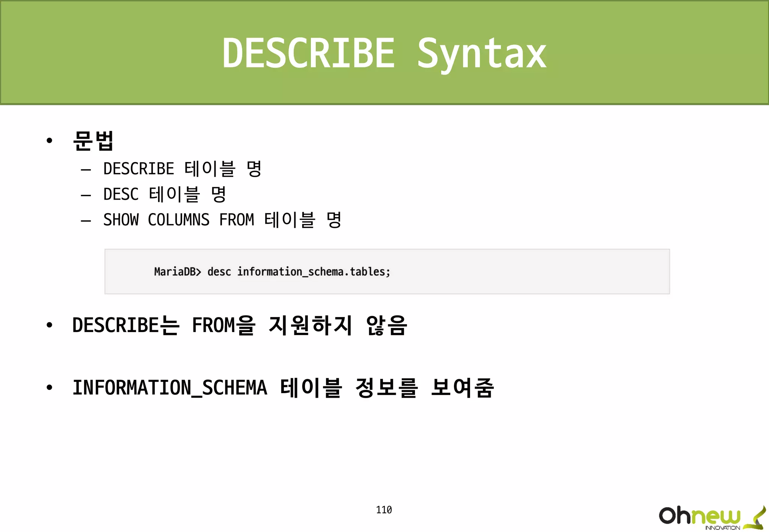The width and height of the screenshot is (769, 532).
Task: Click the DESCRIBE 테이블 명 syntax line
Action: 182,169
